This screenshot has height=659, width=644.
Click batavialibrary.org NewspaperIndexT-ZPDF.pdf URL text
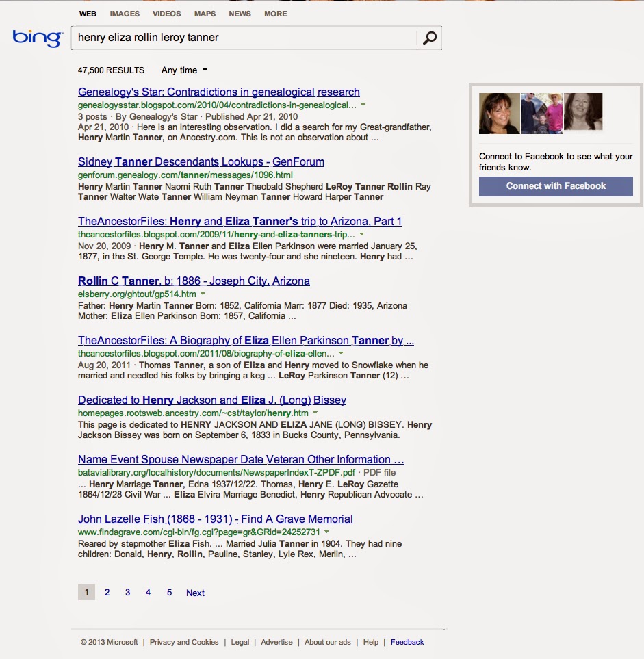216,472
